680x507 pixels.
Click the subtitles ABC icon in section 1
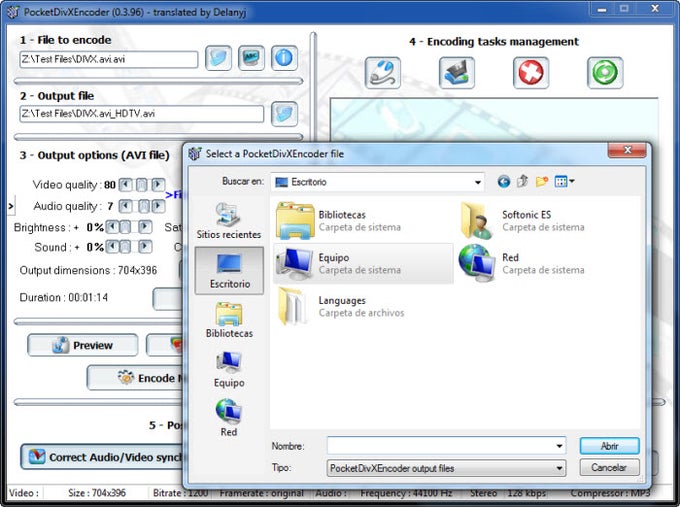pos(251,58)
